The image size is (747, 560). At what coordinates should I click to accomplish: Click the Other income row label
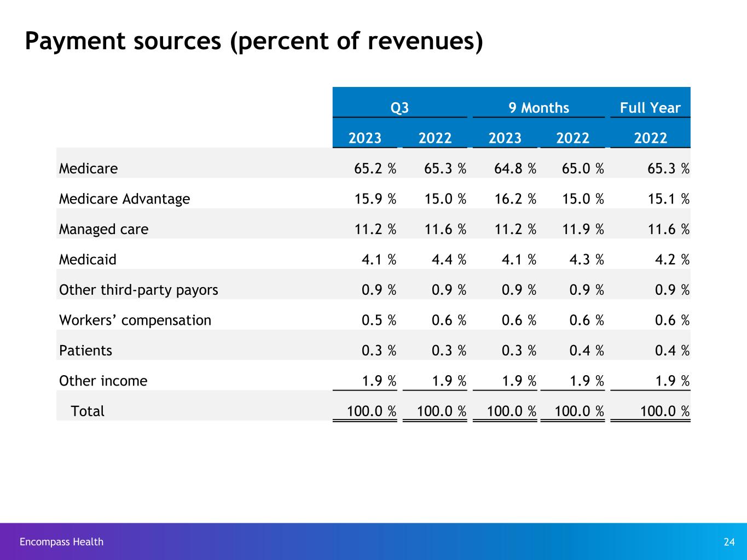pyautogui.click(x=103, y=381)
